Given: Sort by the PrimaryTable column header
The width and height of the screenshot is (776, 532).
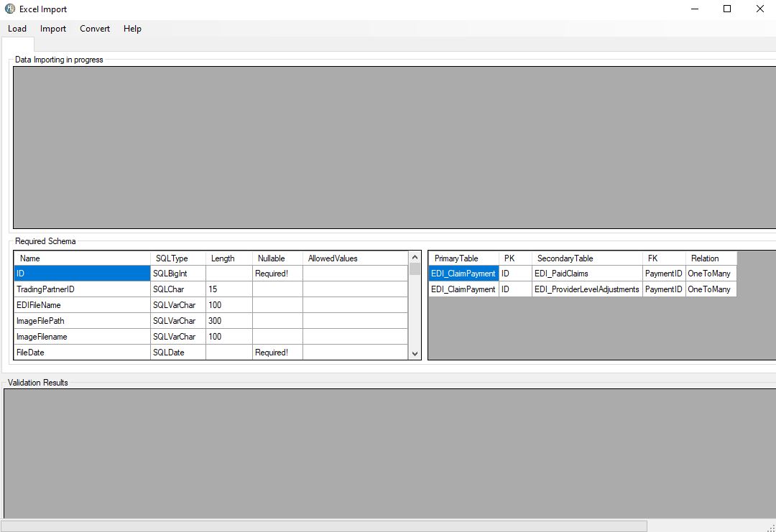Looking at the screenshot, I should click(x=463, y=258).
